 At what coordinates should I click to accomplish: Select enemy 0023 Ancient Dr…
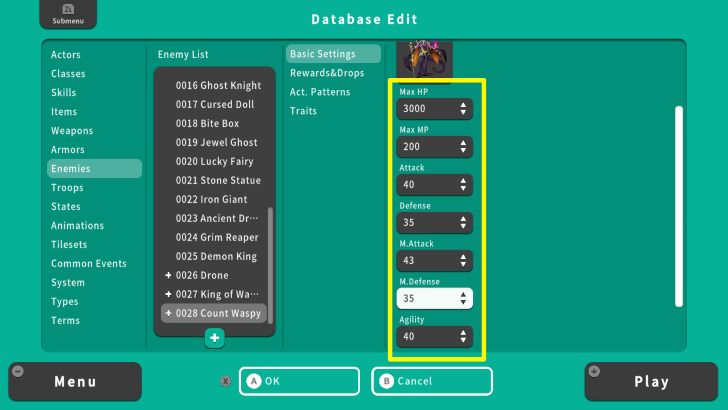click(217, 219)
